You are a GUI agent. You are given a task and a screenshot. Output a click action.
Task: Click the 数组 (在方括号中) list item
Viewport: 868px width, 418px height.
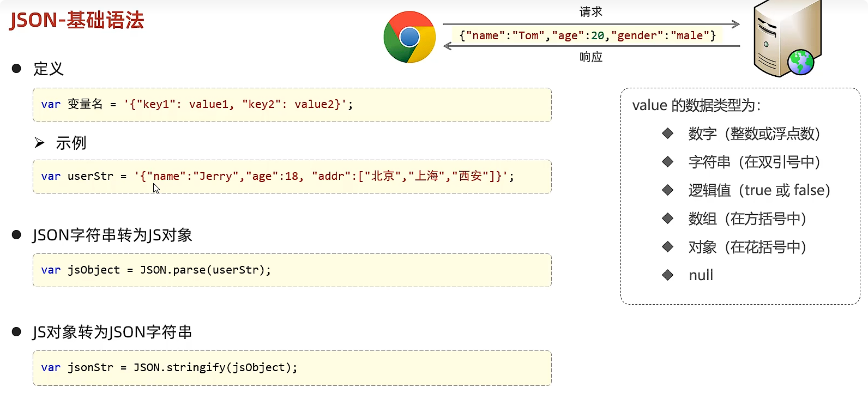[x=747, y=219]
